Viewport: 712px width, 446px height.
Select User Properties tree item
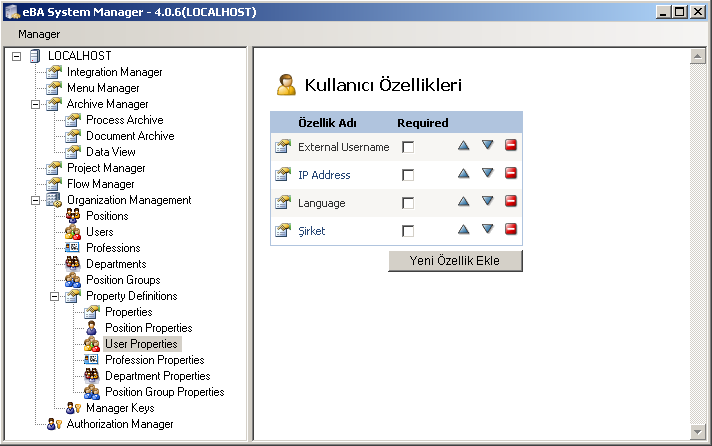(x=141, y=344)
